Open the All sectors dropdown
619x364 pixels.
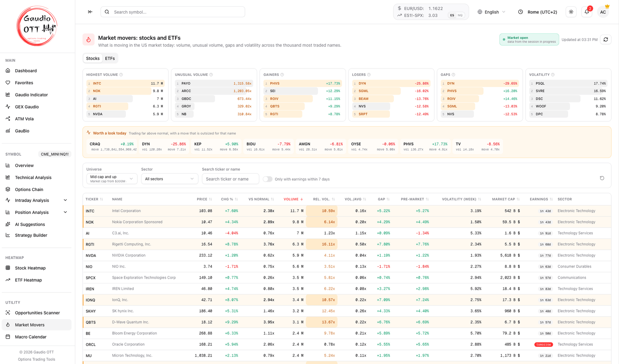tap(169, 179)
